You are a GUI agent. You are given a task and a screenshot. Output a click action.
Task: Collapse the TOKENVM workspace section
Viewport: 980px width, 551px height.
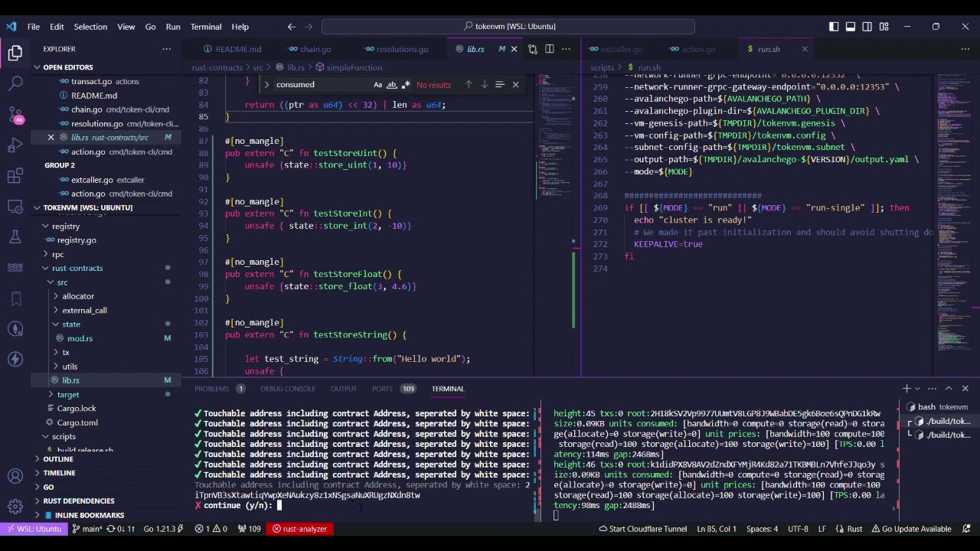[x=87, y=207]
